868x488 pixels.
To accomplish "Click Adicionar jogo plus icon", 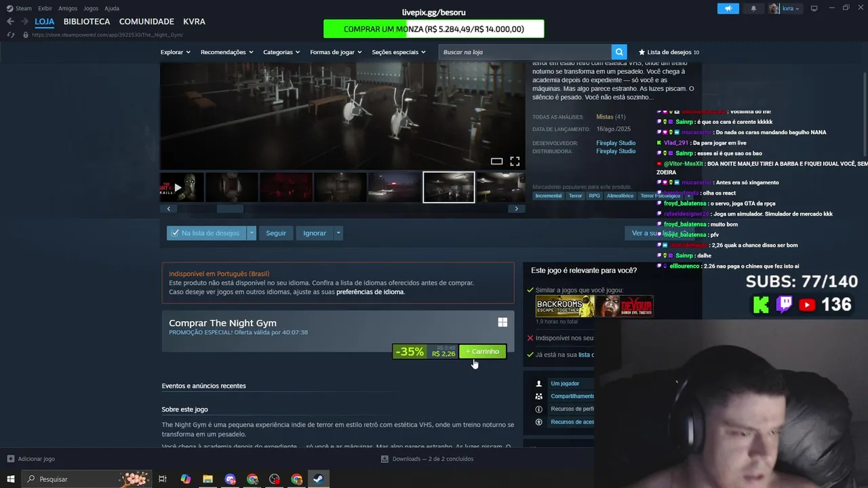I will 10,459.
